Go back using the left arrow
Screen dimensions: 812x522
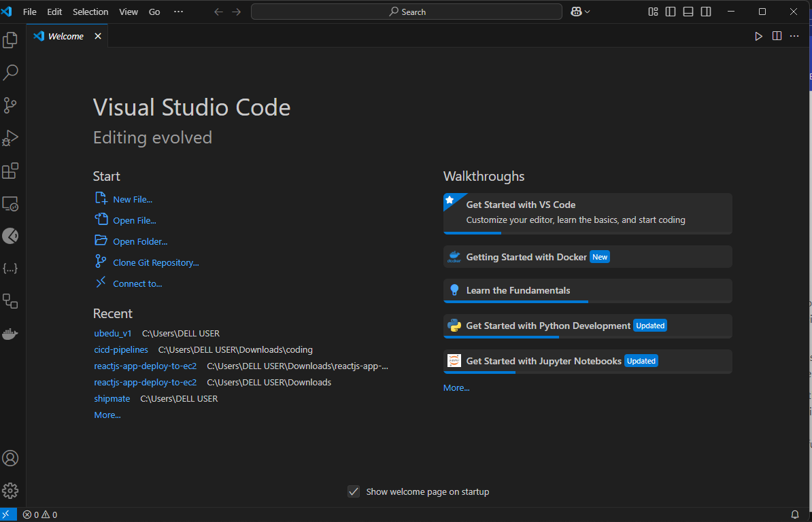pos(218,12)
